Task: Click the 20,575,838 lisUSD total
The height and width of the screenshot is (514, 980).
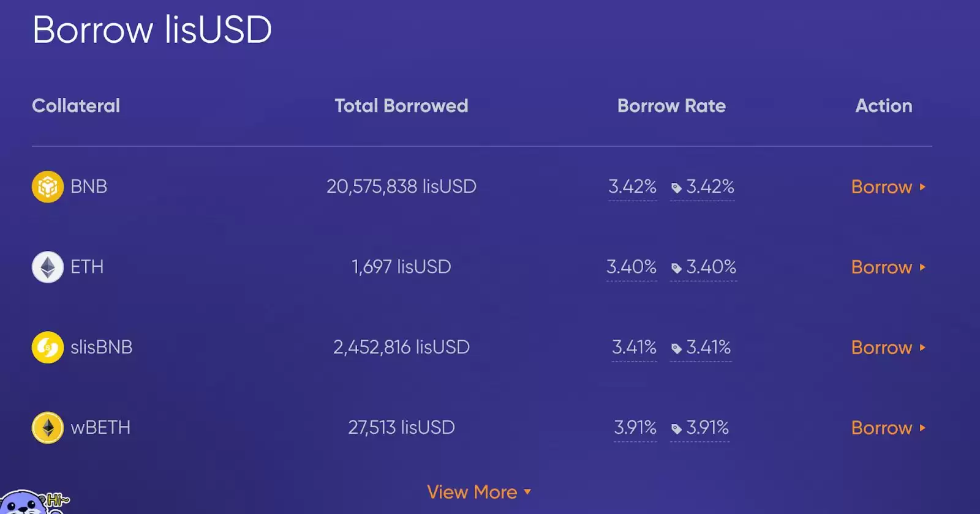Action: point(401,187)
